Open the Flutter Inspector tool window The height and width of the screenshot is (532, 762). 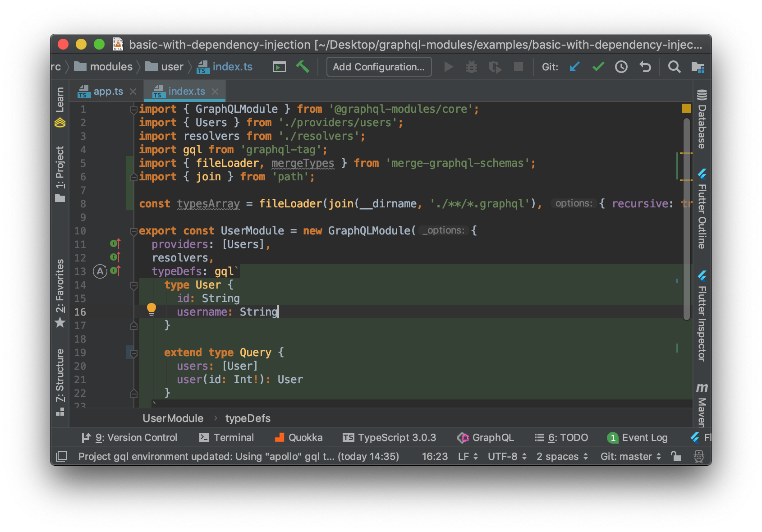[x=702, y=316]
